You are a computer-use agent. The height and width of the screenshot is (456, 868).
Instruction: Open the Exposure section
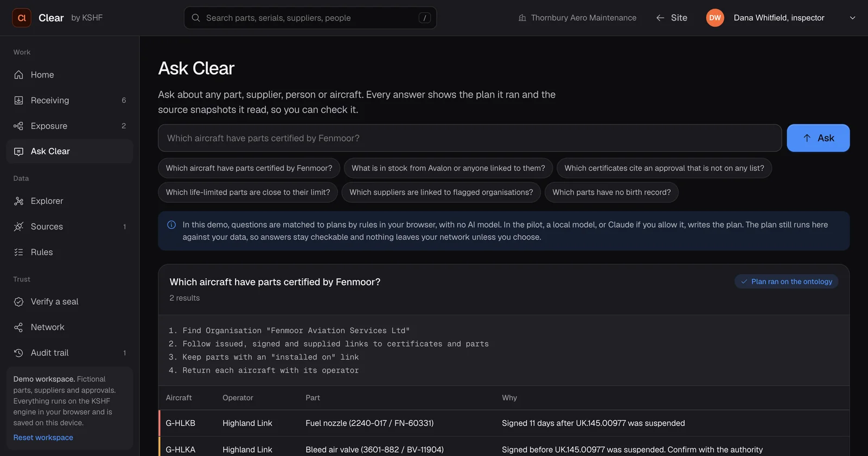[69, 126]
